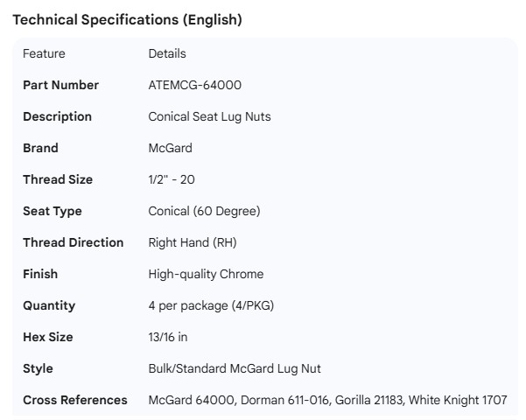526x420 pixels.
Task: Click High-quality Chrome finish value
Action: tap(206, 274)
